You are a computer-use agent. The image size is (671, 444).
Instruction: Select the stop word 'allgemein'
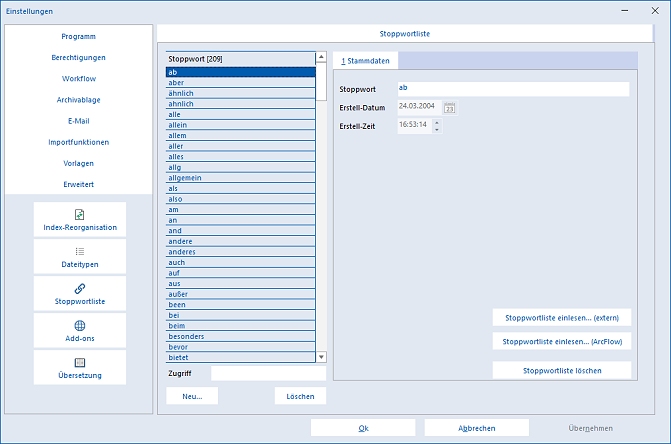pos(241,178)
